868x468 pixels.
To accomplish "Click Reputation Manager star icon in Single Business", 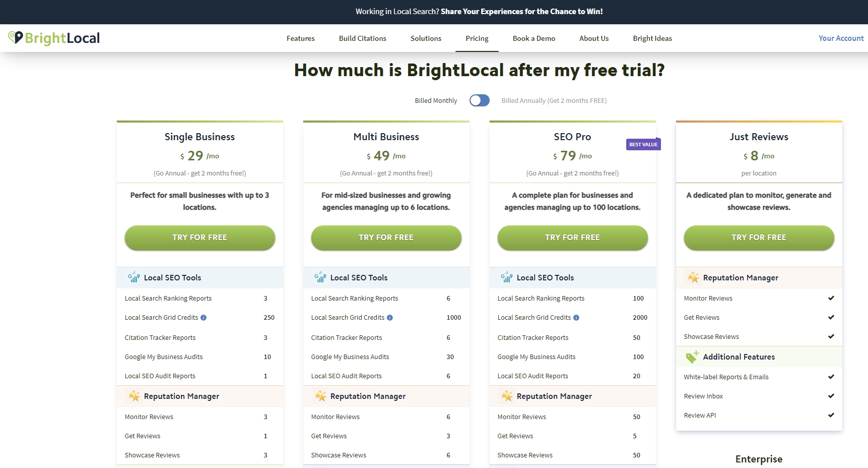I will click(x=134, y=396).
